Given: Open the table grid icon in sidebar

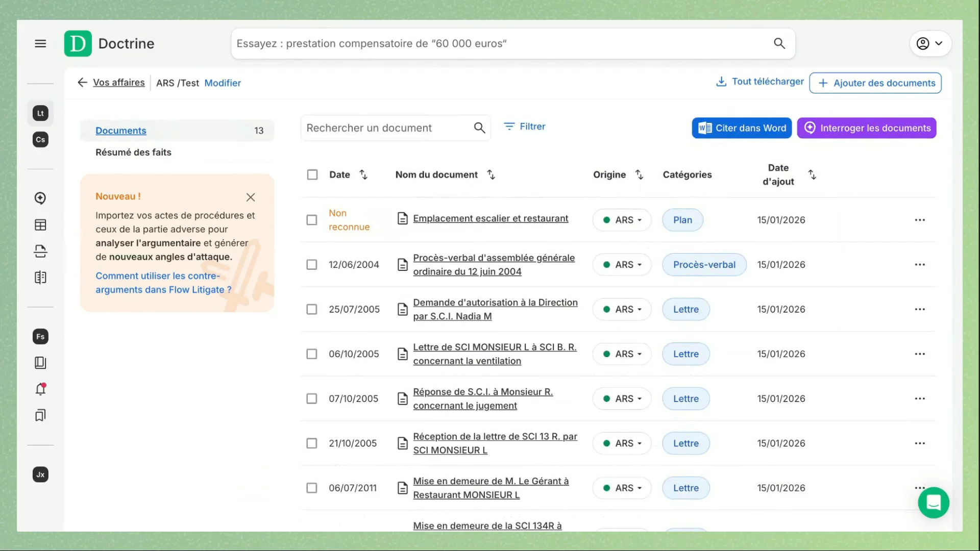Looking at the screenshot, I should 40,225.
